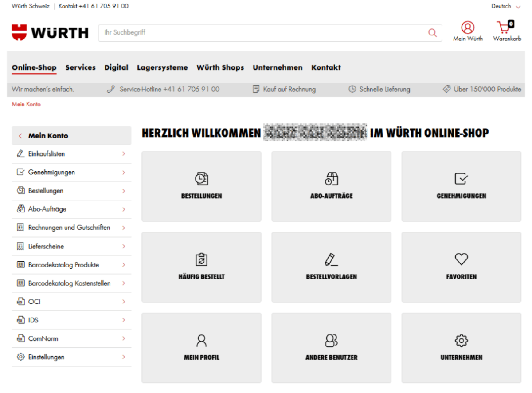
Task: Open the Warenkorb shopping cart icon
Action: (x=505, y=27)
